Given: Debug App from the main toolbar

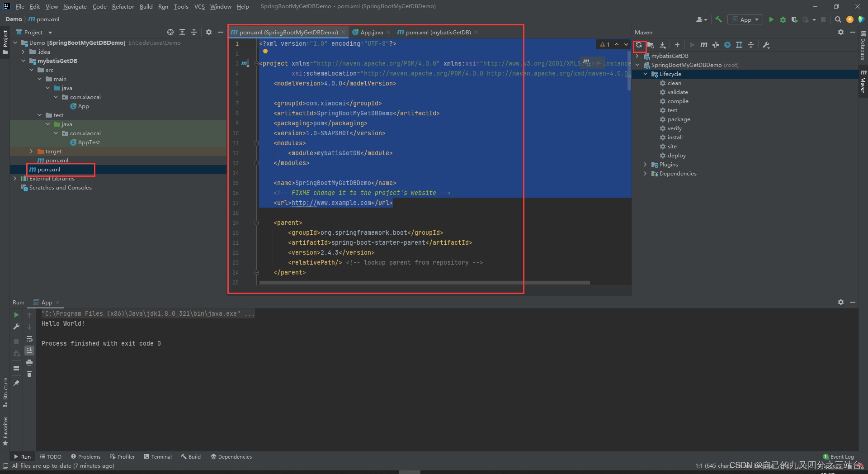Looking at the screenshot, I should pos(783,19).
